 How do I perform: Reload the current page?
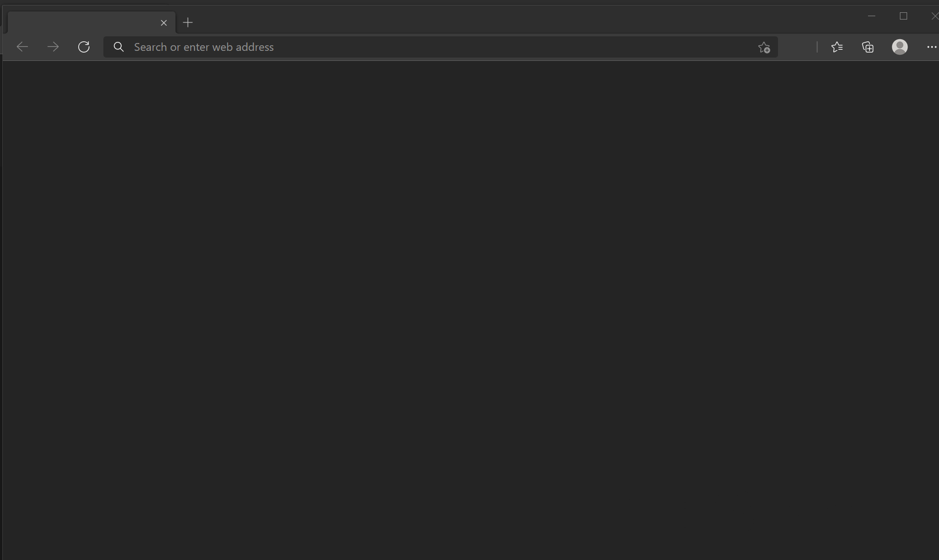pyautogui.click(x=84, y=47)
